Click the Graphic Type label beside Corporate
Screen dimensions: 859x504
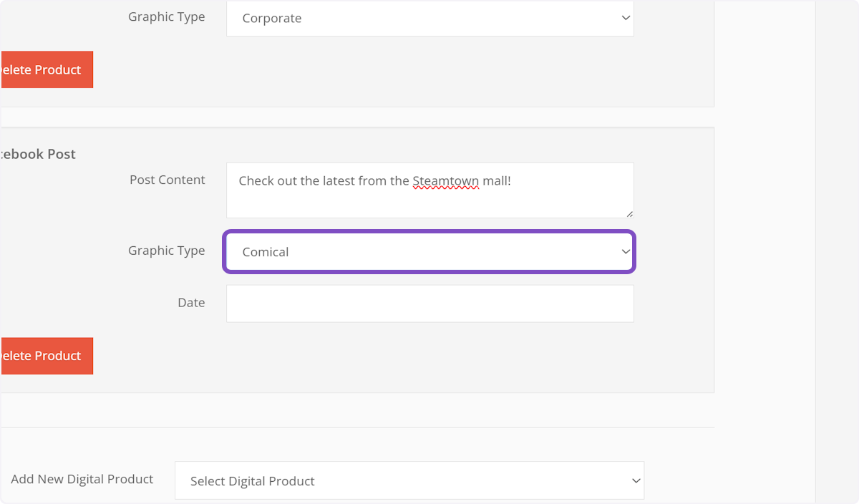[166, 16]
